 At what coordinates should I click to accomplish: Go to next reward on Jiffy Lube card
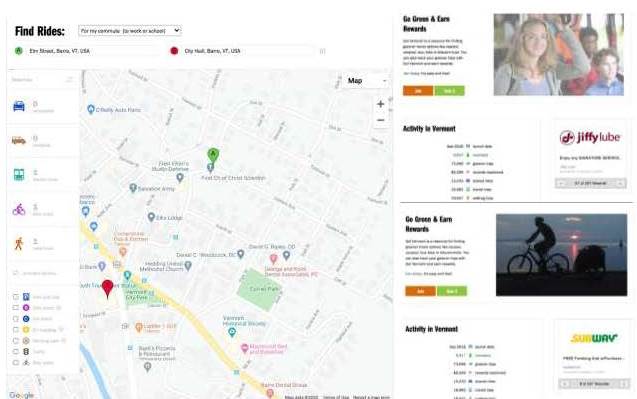[x=621, y=184]
